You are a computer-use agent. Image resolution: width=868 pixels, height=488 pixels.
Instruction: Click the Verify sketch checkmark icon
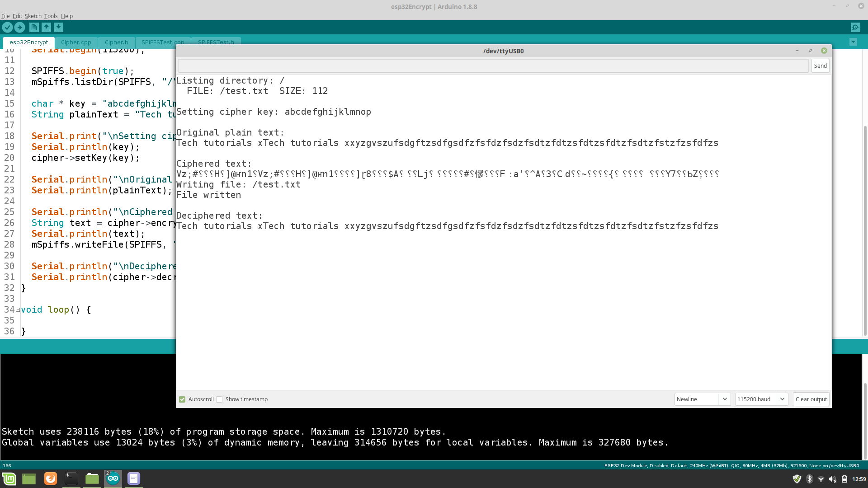click(x=7, y=28)
